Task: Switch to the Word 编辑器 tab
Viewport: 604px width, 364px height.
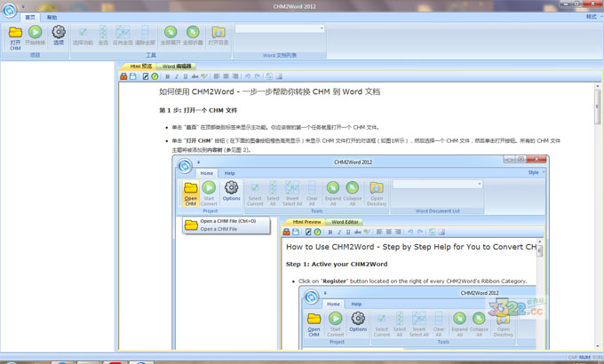Action: [x=177, y=67]
